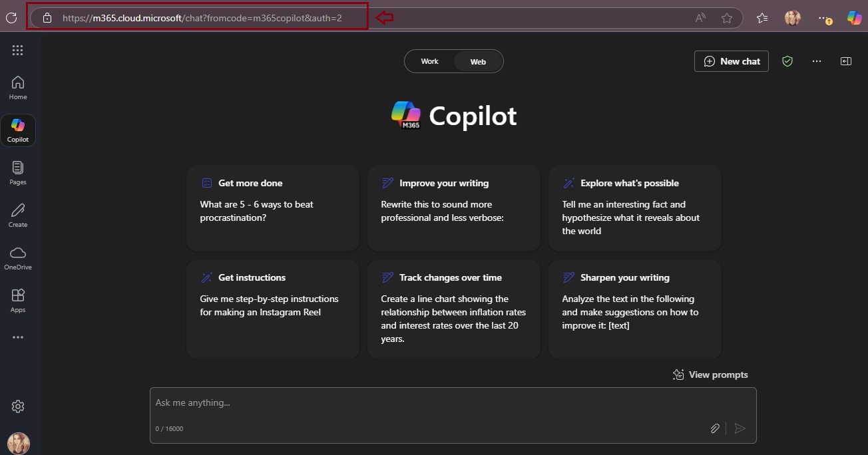868x455 pixels.
Task: Open Pages from the left sidebar
Action: 18,172
